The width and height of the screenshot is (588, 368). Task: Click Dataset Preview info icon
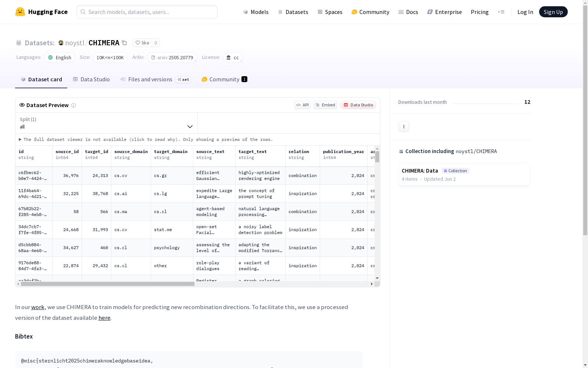(73, 105)
